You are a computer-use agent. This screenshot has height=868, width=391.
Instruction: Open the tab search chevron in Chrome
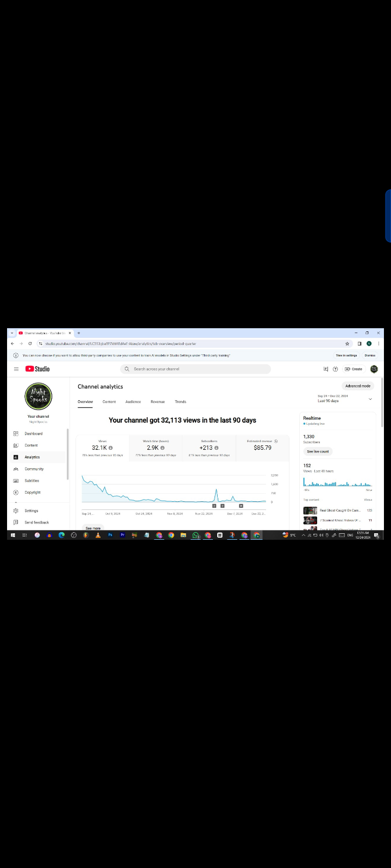pos(12,333)
